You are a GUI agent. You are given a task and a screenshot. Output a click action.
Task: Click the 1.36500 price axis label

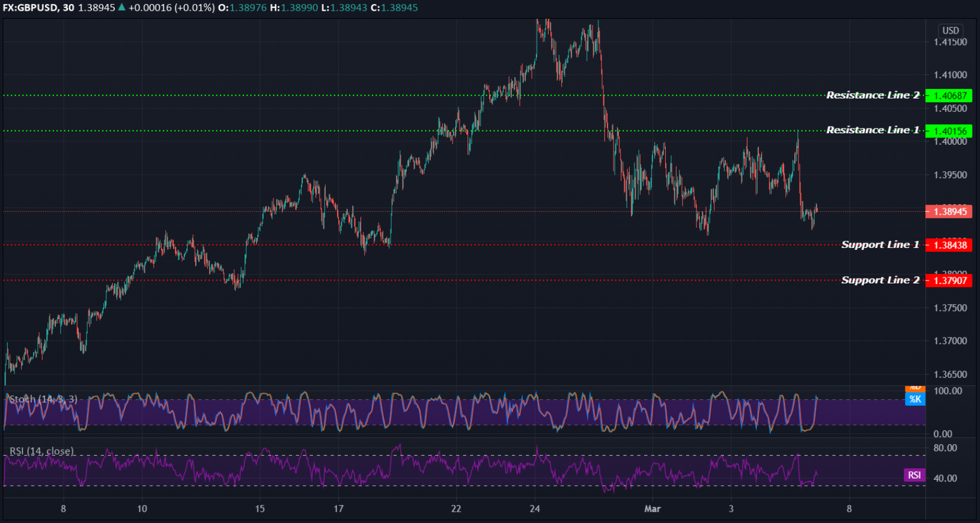(950, 374)
